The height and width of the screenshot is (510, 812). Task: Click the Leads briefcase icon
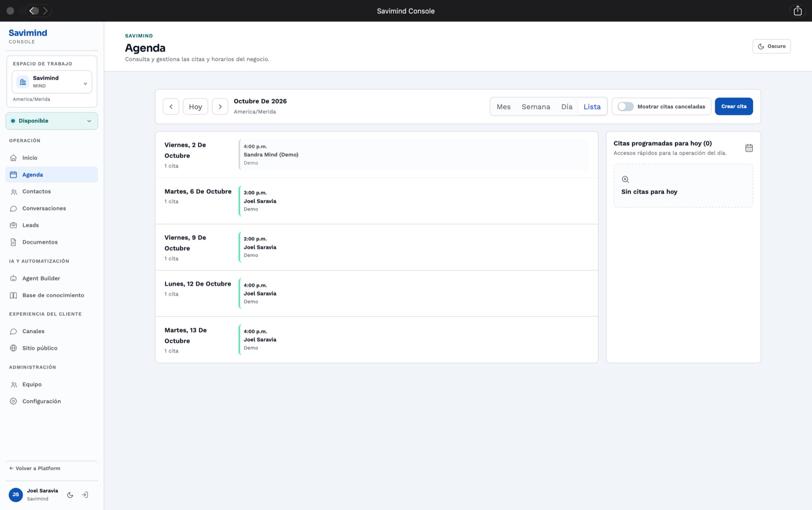coord(14,226)
